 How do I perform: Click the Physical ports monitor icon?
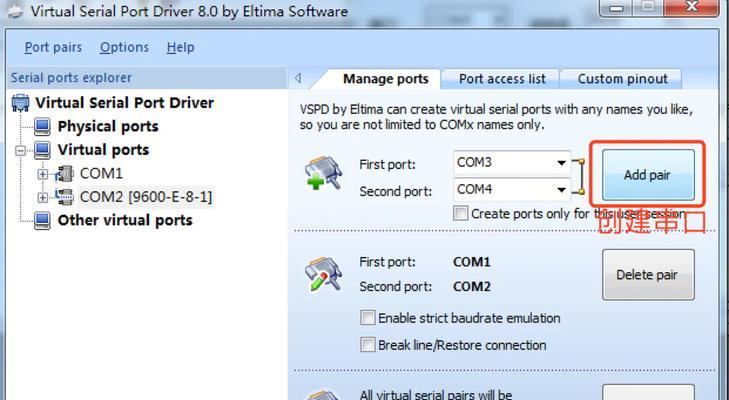(x=42, y=127)
